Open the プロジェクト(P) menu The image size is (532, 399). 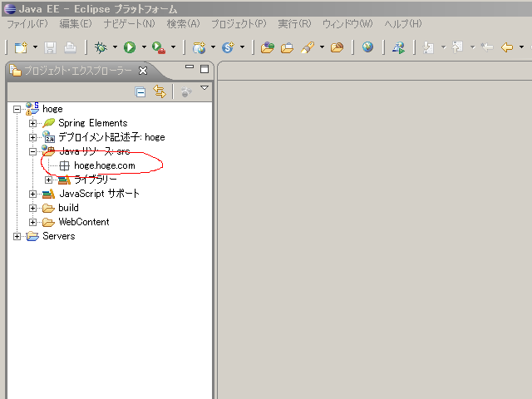point(239,24)
